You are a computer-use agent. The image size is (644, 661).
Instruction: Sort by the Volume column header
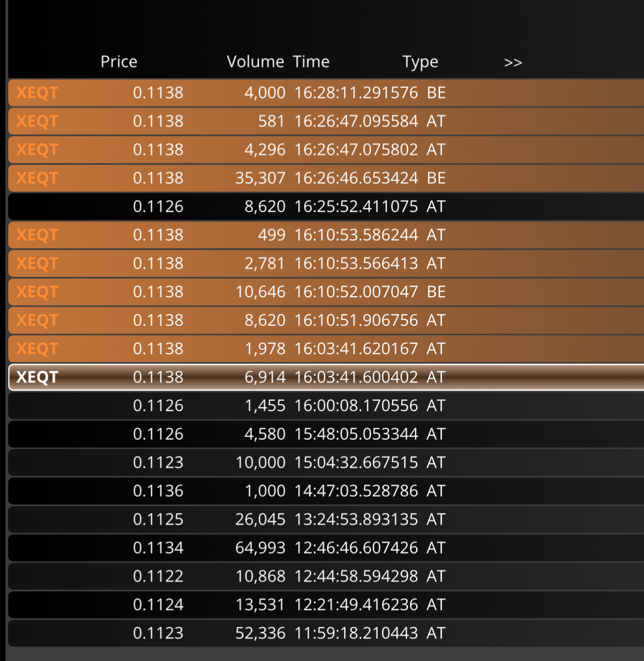coord(255,62)
